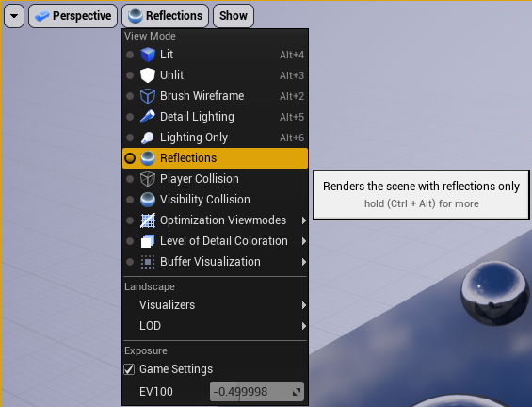Select the Unlit radio button

tap(130, 75)
